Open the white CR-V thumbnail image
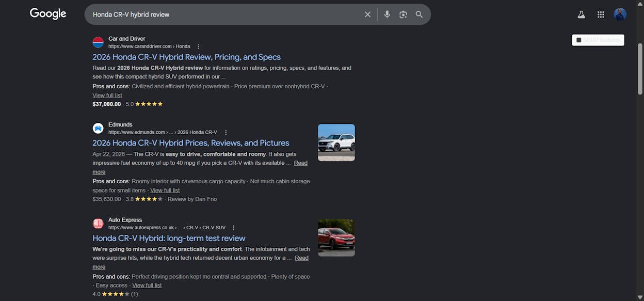This screenshot has height=301, width=644. pyautogui.click(x=336, y=142)
